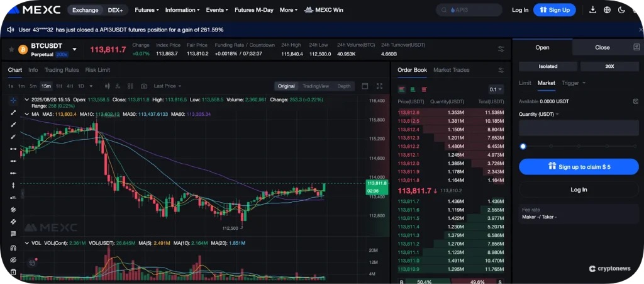The width and height of the screenshot is (644, 284).
Task: Expand chart to fullscreen
Action: point(379,86)
